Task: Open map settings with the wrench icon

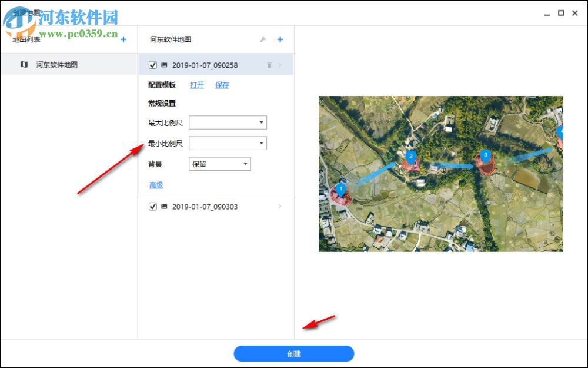Action: (x=263, y=39)
